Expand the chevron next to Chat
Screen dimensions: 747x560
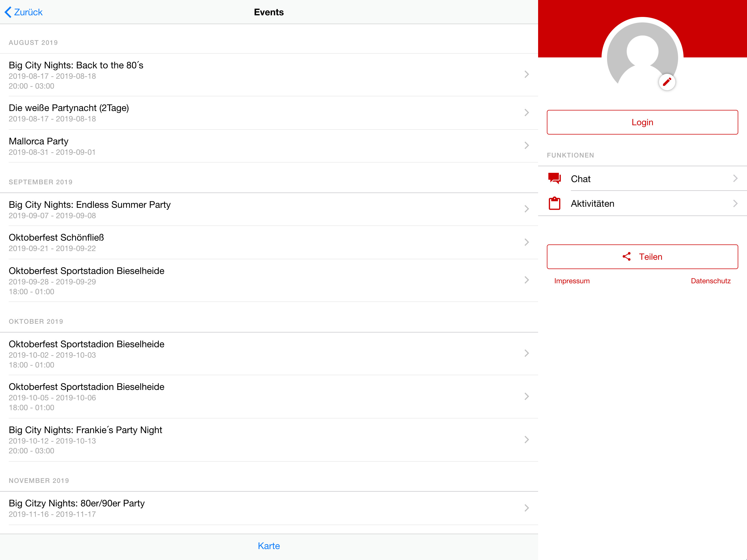735,178
